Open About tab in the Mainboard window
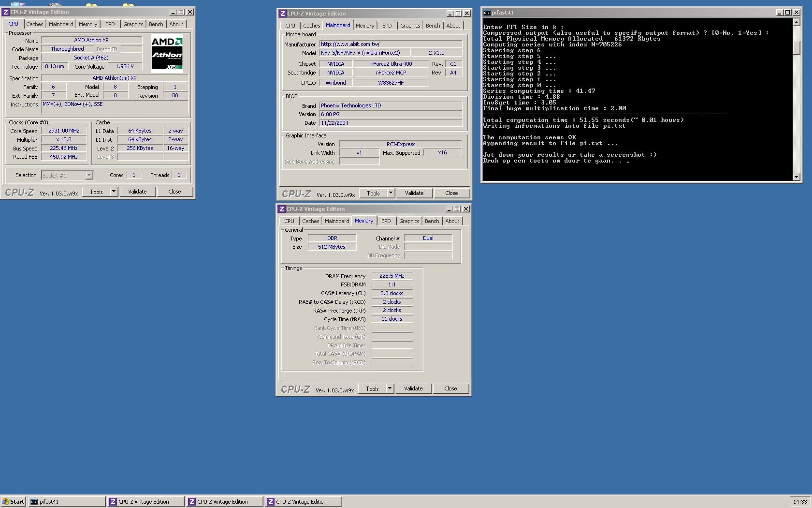 [453, 26]
